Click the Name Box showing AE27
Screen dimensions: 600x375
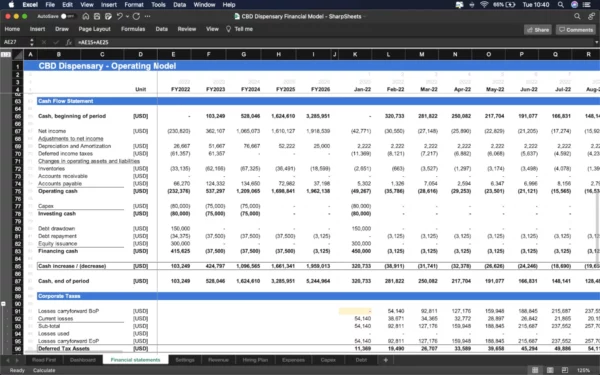point(14,42)
